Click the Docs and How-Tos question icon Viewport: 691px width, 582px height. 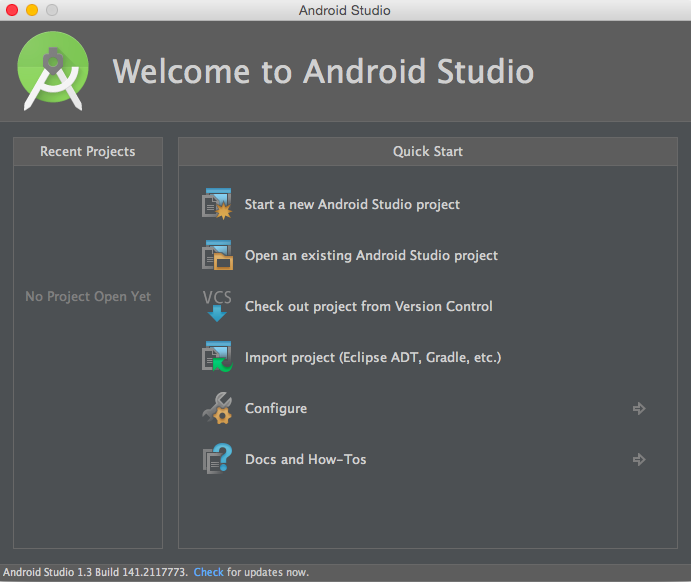tap(217, 459)
